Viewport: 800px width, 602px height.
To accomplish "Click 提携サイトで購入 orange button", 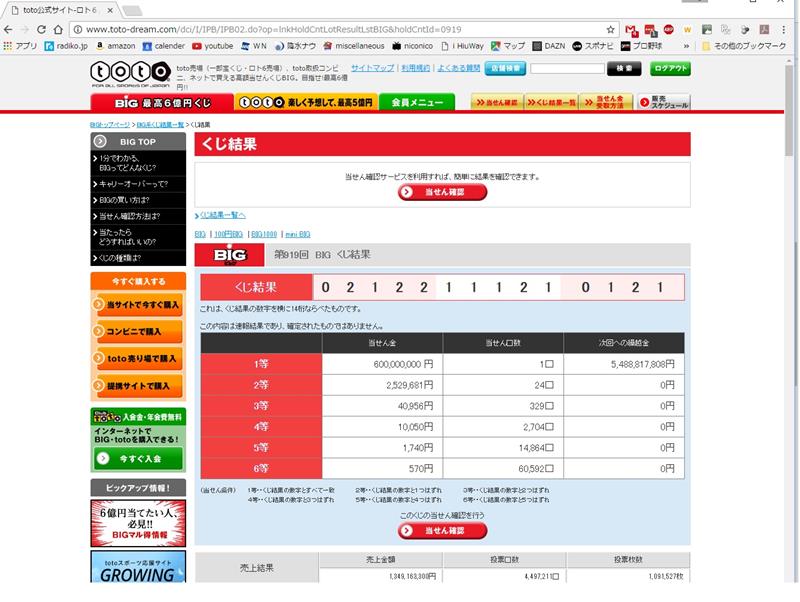I will (x=138, y=386).
